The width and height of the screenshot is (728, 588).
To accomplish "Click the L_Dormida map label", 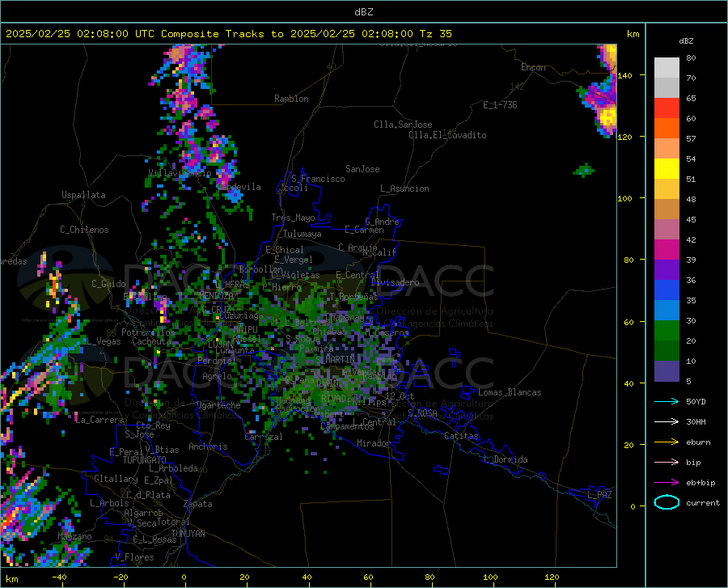I will [505, 459].
